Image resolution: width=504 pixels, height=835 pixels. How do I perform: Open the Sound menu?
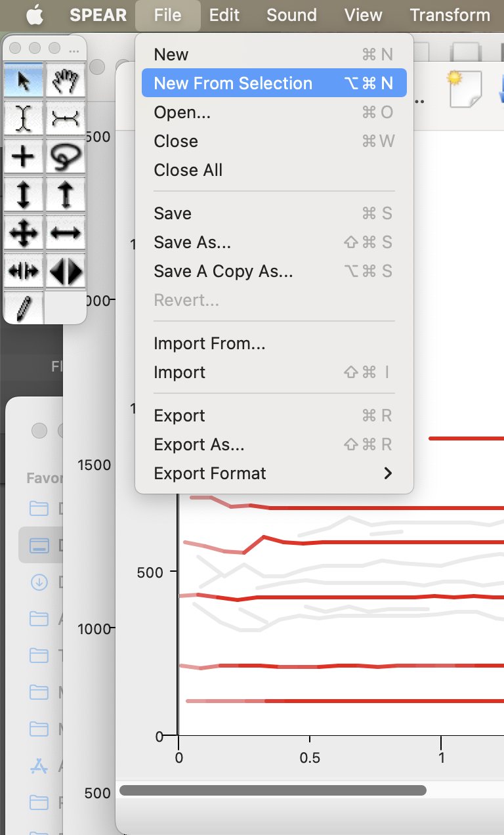tap(291, 15)
